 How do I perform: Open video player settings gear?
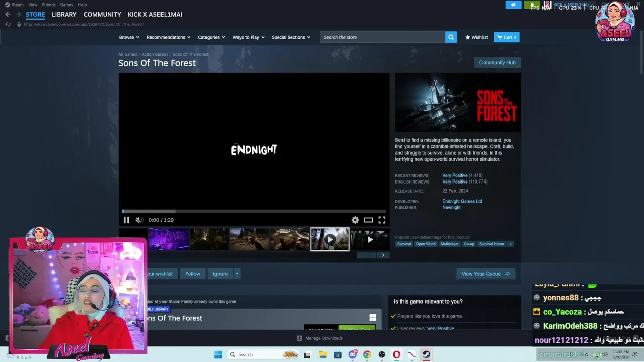355,220
